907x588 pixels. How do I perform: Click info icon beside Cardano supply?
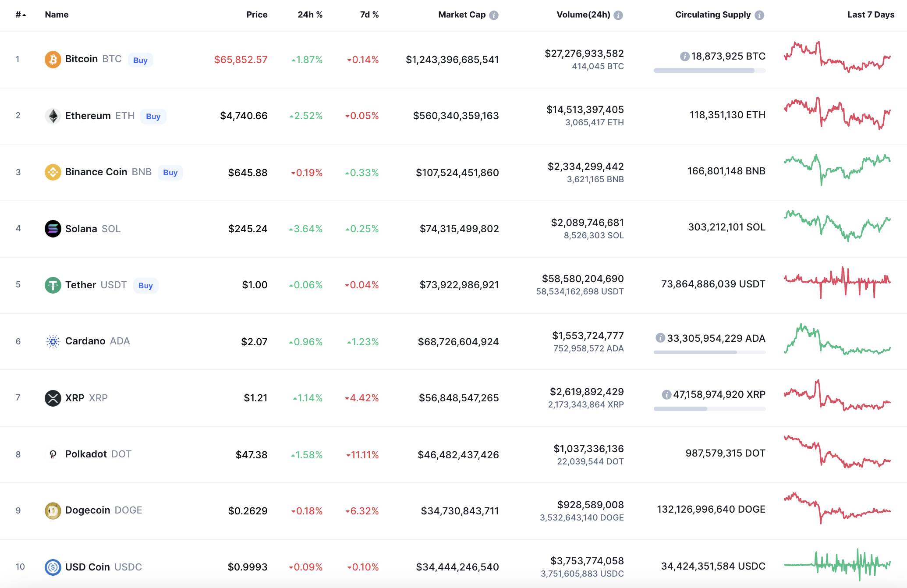point(660,338)
